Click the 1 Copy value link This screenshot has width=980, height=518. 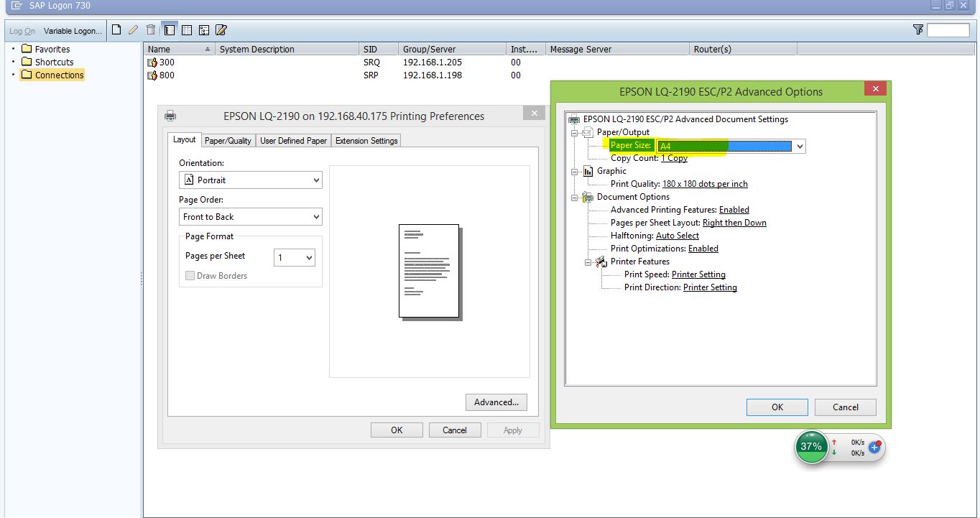point(674,158)
